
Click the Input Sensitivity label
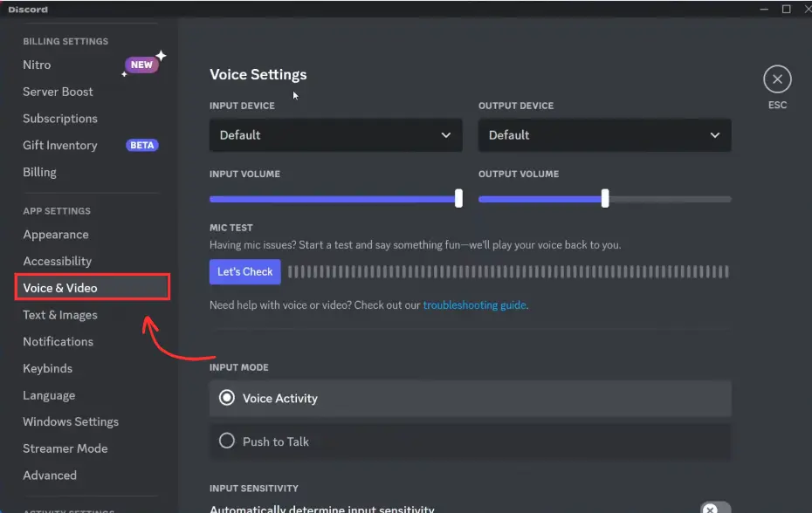click(254, 489)
